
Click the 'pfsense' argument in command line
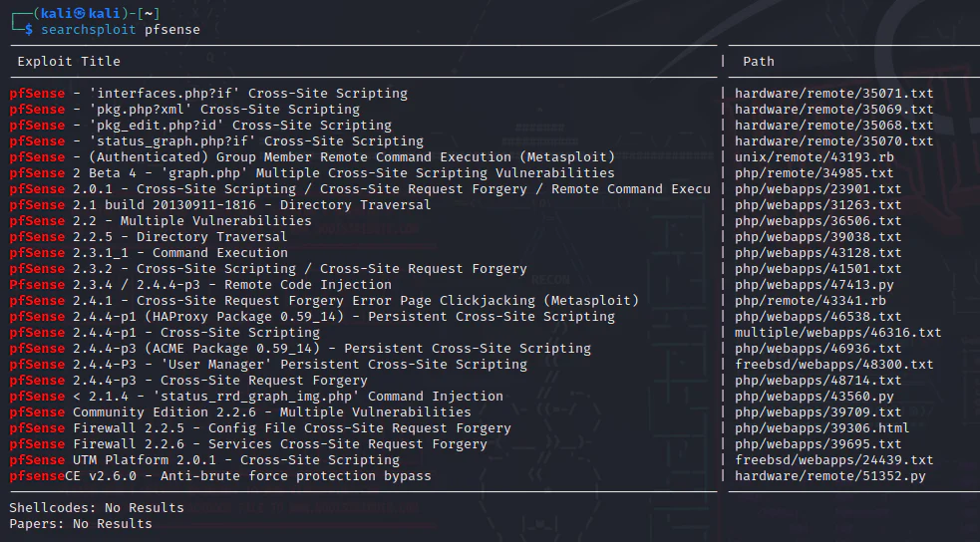point(172,29)
